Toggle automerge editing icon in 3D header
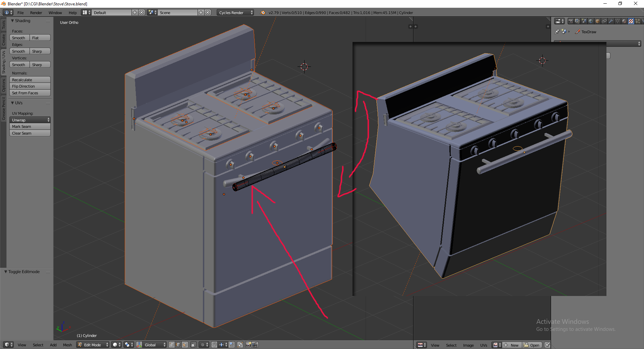The image size is (644, 349). 240,345
